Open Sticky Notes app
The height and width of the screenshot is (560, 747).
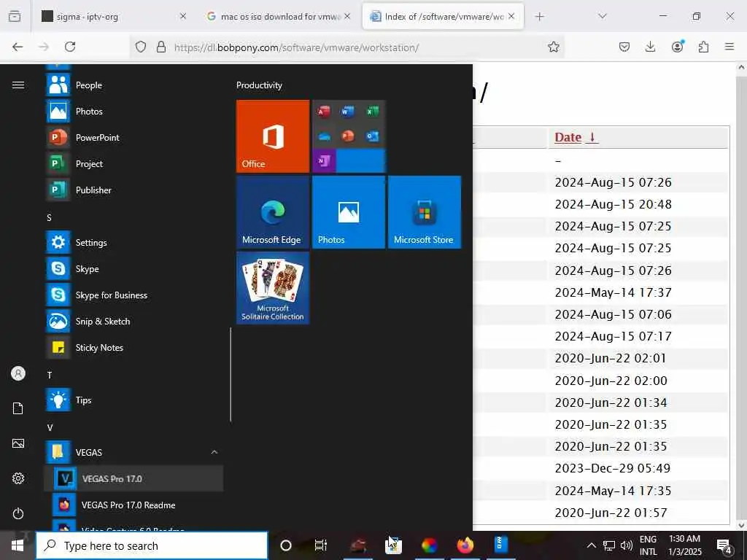tap(134, 348)
